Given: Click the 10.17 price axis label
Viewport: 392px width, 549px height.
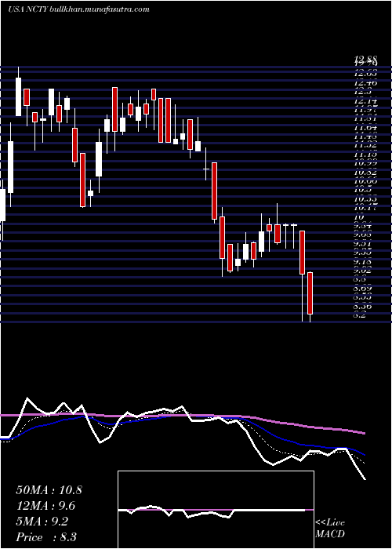Looking at the screenshot, I should click(365, 208).
